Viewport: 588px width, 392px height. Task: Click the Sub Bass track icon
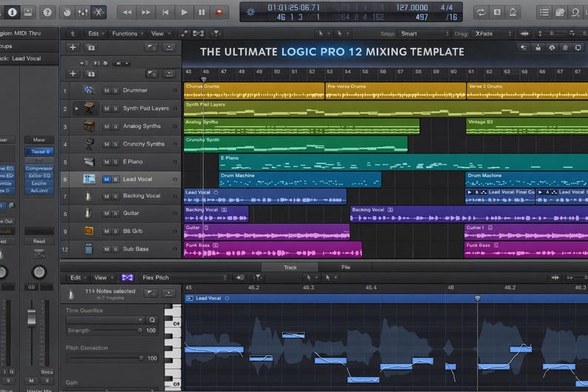(89, 249)
